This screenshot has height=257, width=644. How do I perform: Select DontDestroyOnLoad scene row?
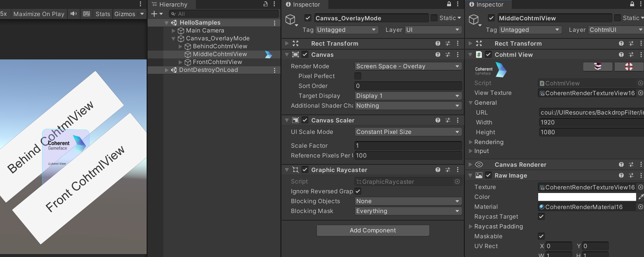coord(214,70)
